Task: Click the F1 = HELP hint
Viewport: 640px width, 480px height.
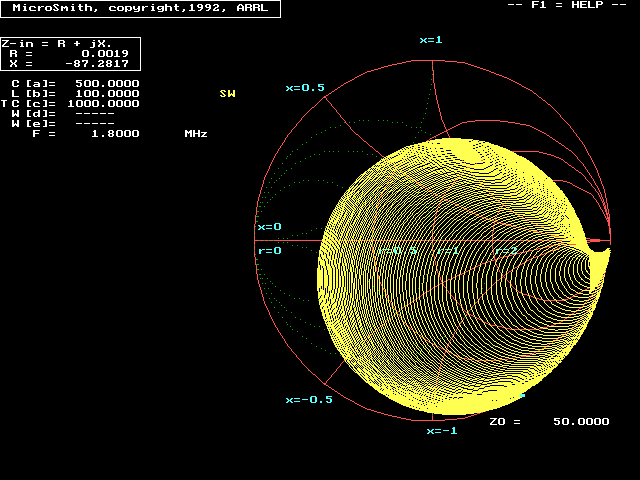Action: click(x=567, y=5)
